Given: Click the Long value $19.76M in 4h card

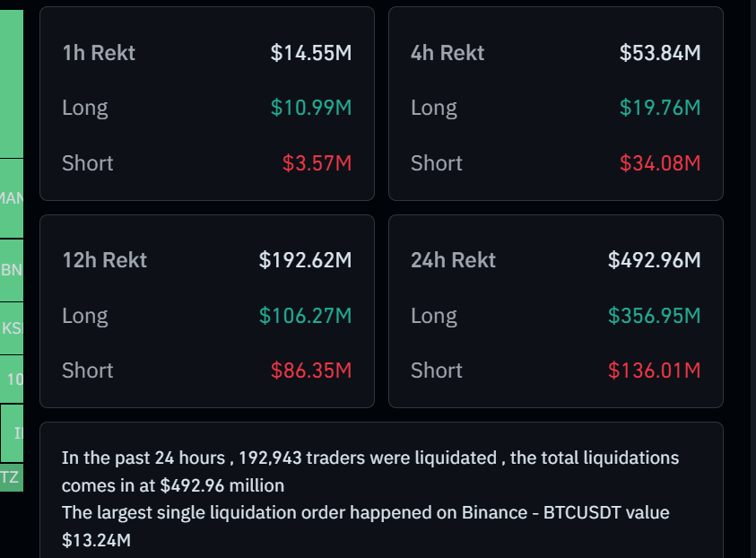Looking at the screenshot, I should pos(659,107).
